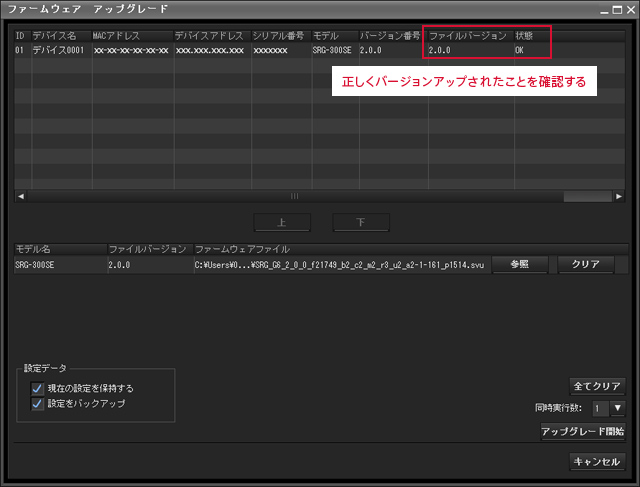Click the scrollbar left arrow in device list
This screenshot has width=640, height=487.
tap(18, 197)
